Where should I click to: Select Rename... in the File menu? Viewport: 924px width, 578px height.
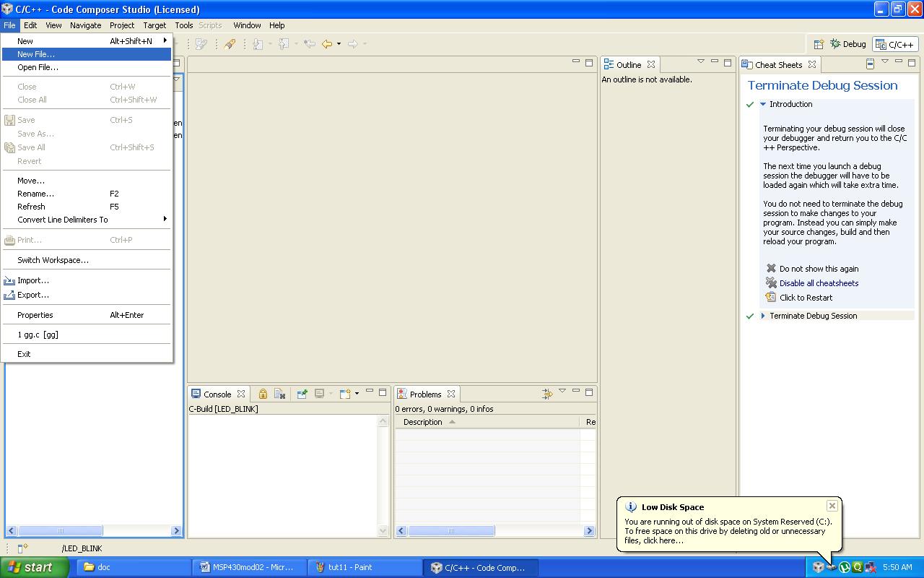(86, 194)
